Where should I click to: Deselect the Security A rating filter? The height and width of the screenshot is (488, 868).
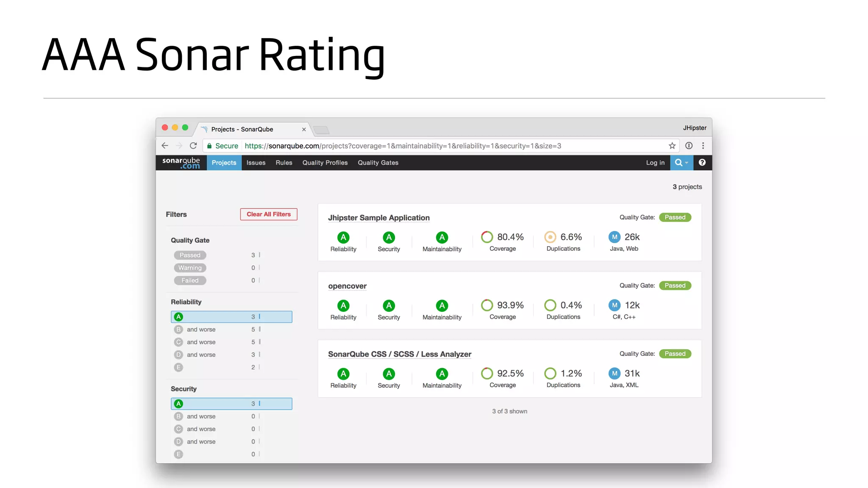(x=231, y=404)
